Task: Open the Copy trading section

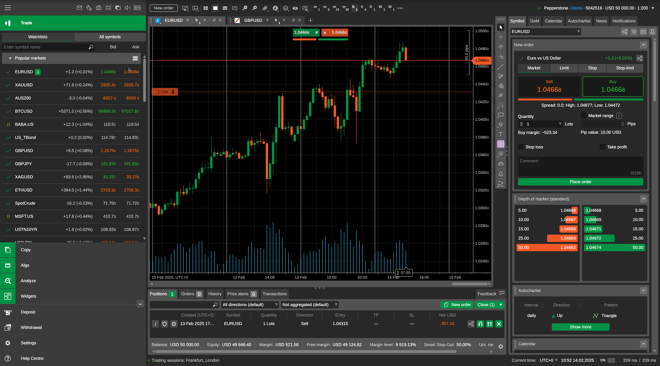Action: pos(25,250)
